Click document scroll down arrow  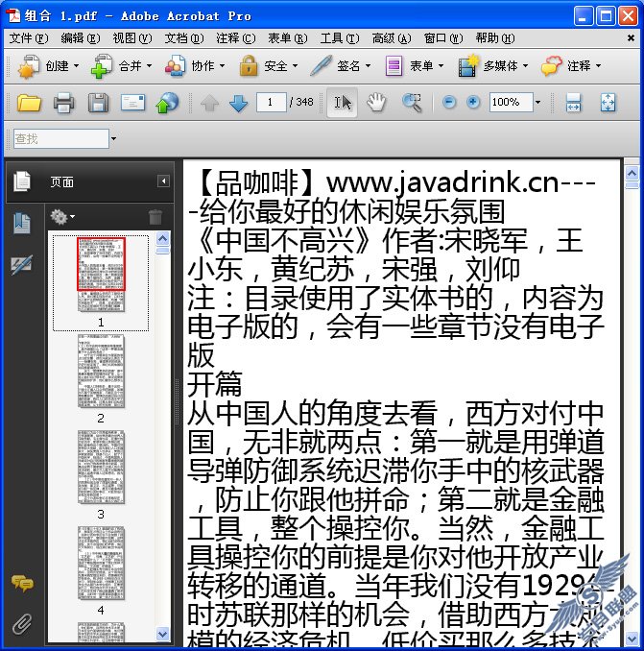pyautogui.click(x=632, y=639)
